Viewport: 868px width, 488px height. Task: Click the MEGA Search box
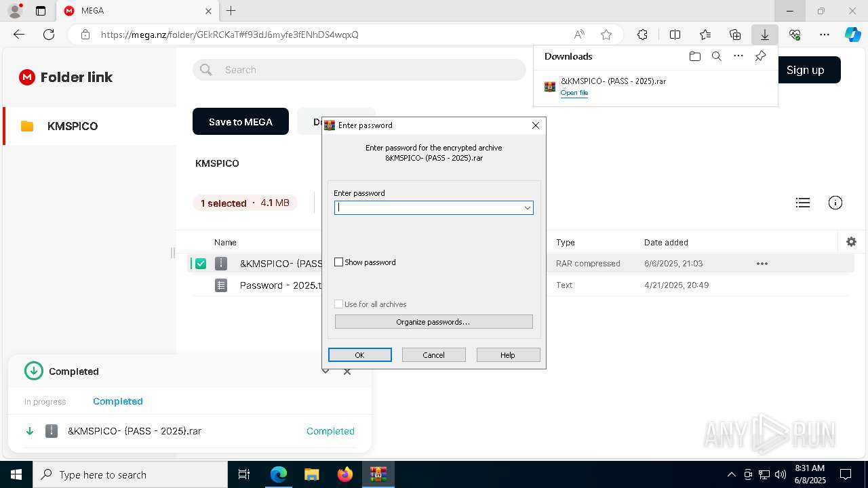(x=359, y=70)
